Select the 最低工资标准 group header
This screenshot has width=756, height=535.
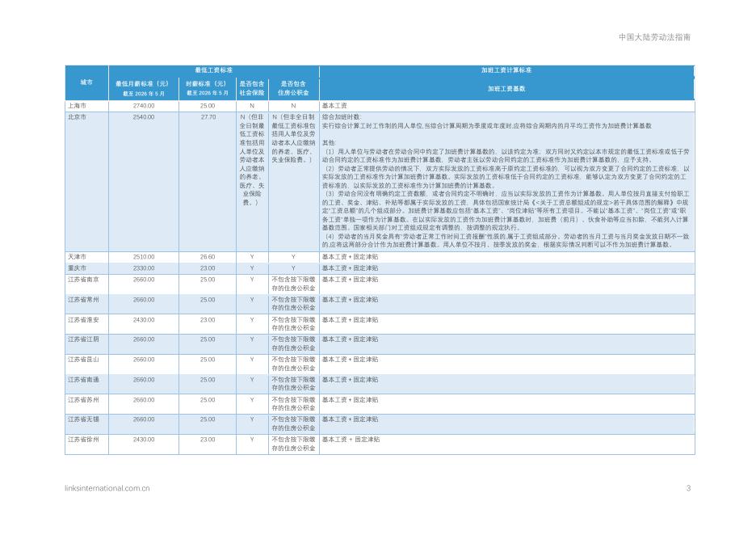click(213, 70)
